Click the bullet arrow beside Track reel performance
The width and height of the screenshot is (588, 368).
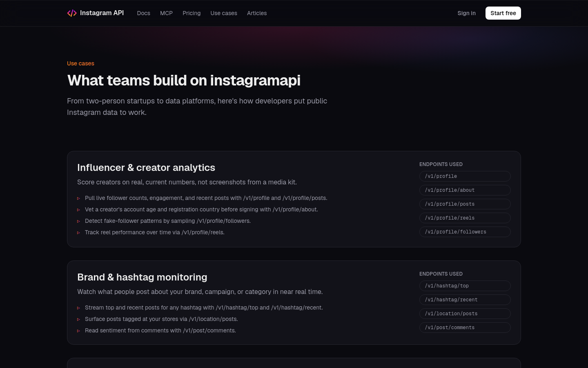click(x=78, y=233)
